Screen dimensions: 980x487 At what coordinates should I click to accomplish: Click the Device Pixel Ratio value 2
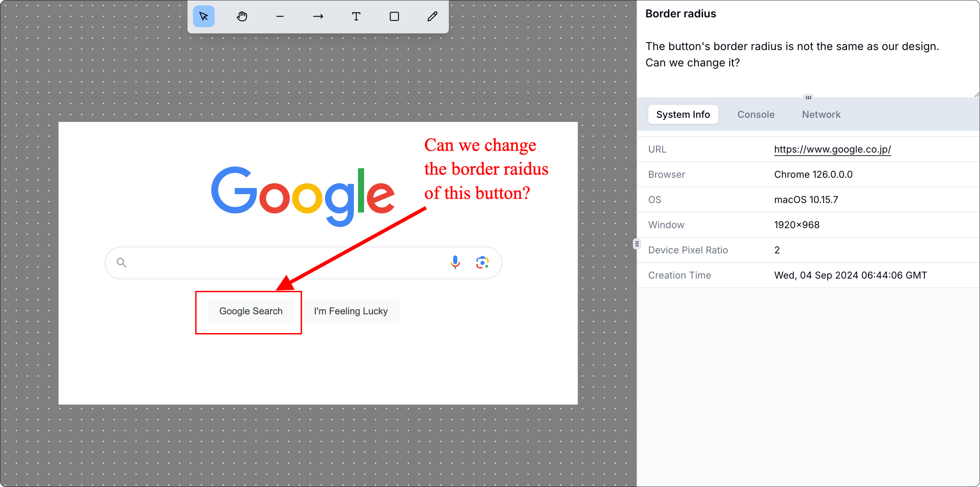pos(777,250)
